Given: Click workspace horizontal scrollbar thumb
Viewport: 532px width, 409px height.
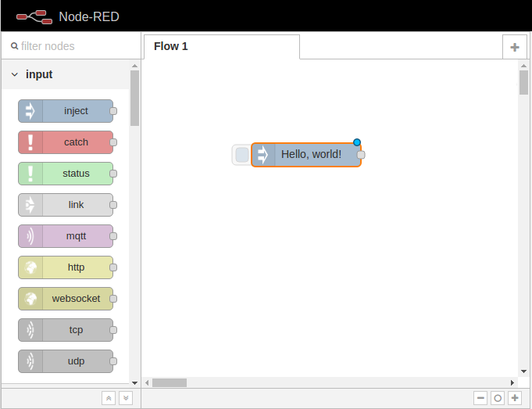Looking at the screenshot, I should pyautogui.click(x=170, y=383).
